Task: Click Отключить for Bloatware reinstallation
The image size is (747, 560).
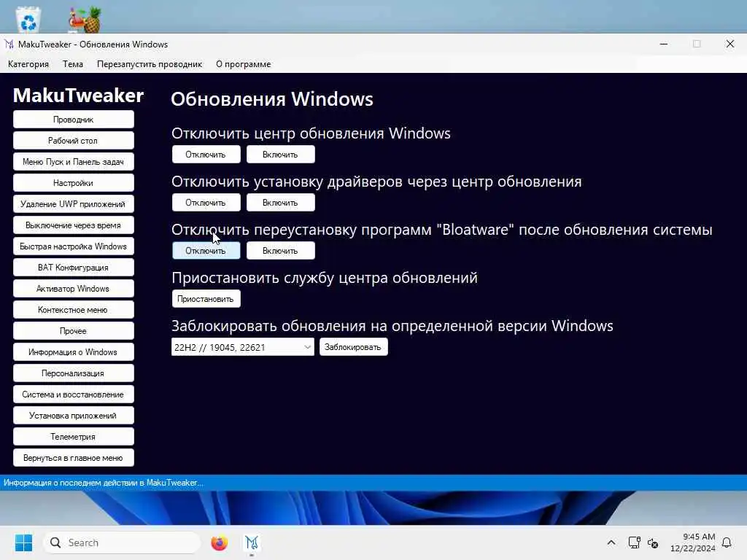Action: point(206,251)
